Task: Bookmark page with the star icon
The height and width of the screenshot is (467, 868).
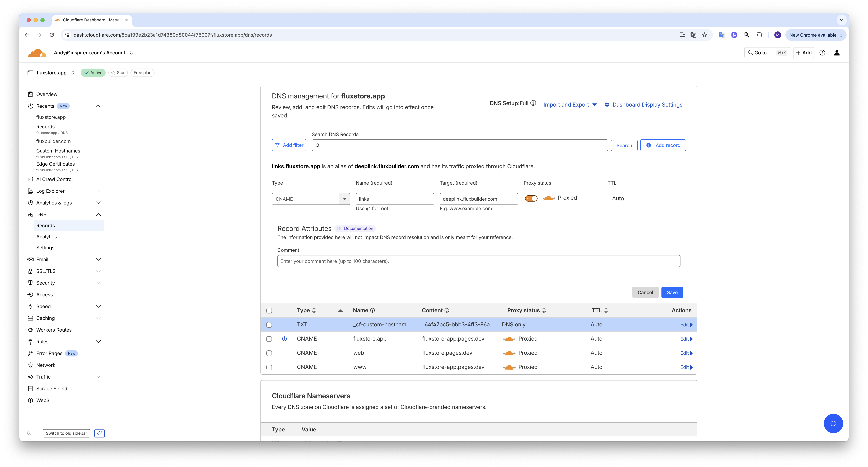Action: (704, 35)
